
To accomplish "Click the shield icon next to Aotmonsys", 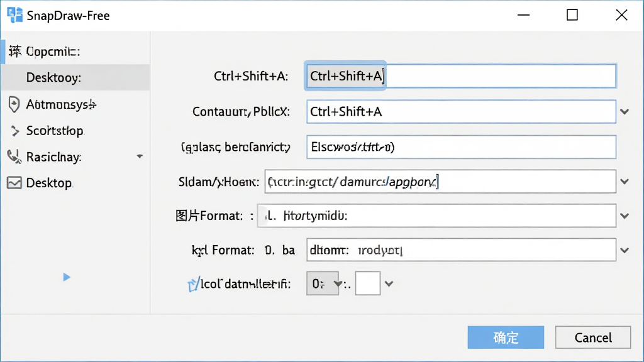I will tap(14, 104).
